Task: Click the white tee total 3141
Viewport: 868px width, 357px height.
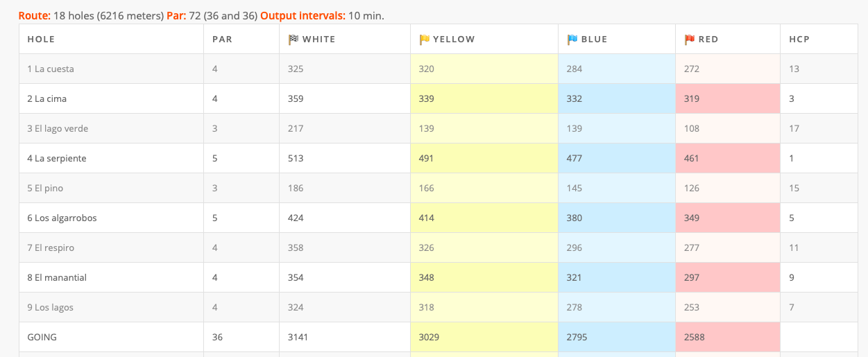Action: pyautogui.click(x=298, y=337)
